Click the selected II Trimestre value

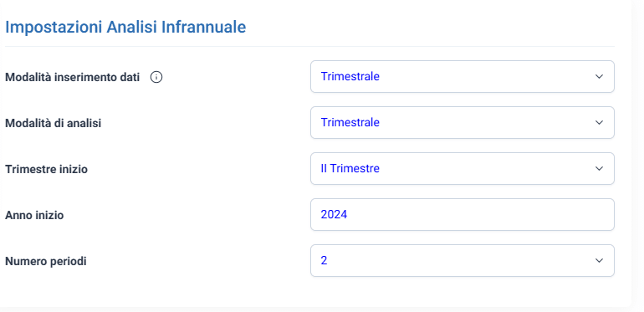coord(350,169)
